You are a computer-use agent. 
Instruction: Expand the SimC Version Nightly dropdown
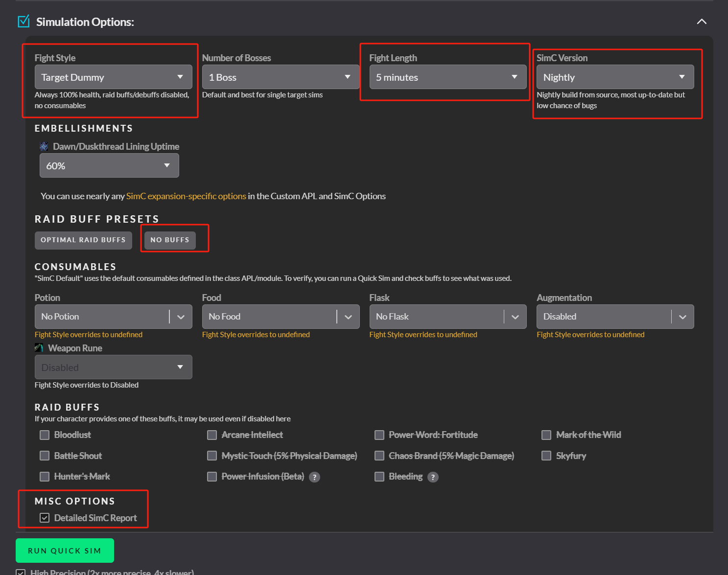coord(615,77)
